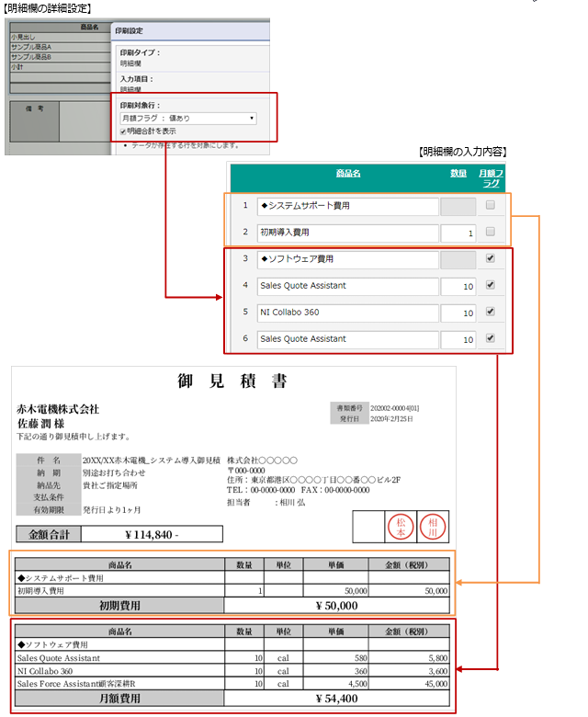Select the 小計 row in layout grid
Image resolution: width=588 pixels, height=717 pixels.
click(x=61, y=67)
